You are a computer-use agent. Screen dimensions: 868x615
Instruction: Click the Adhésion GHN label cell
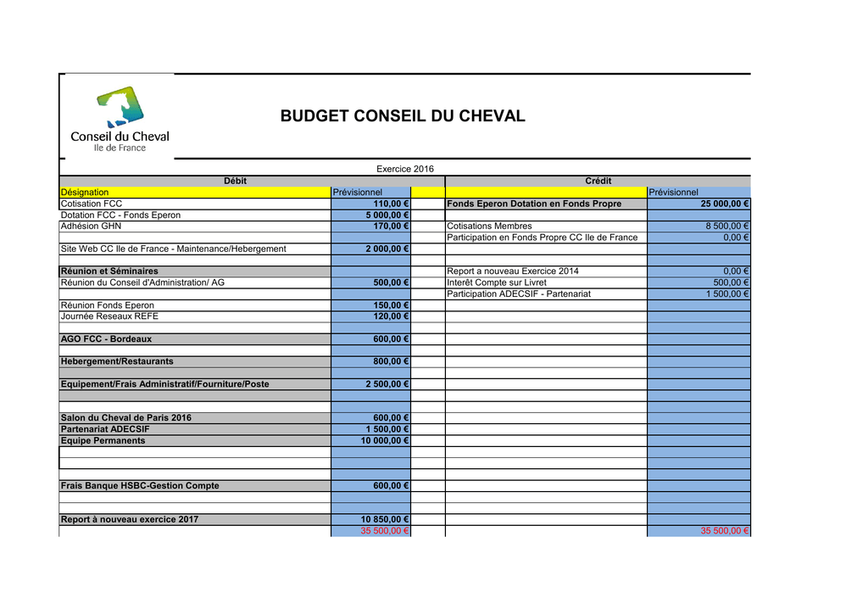click(195, 226)
